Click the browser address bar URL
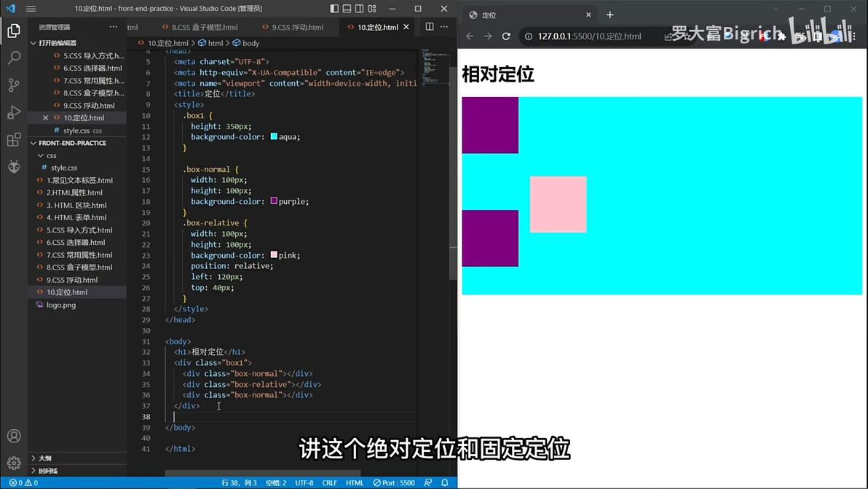 [x=590, y=36]
